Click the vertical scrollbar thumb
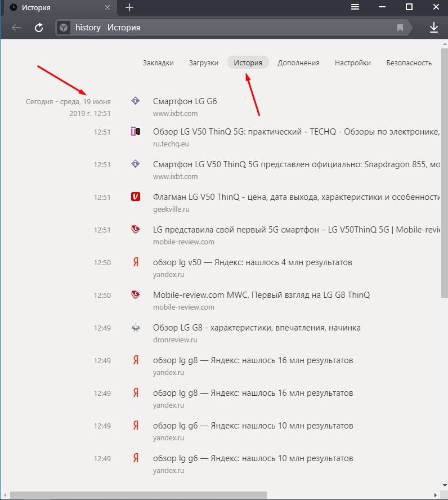The height and width of the screenshot is (500, 448). (x=445, y=173)
